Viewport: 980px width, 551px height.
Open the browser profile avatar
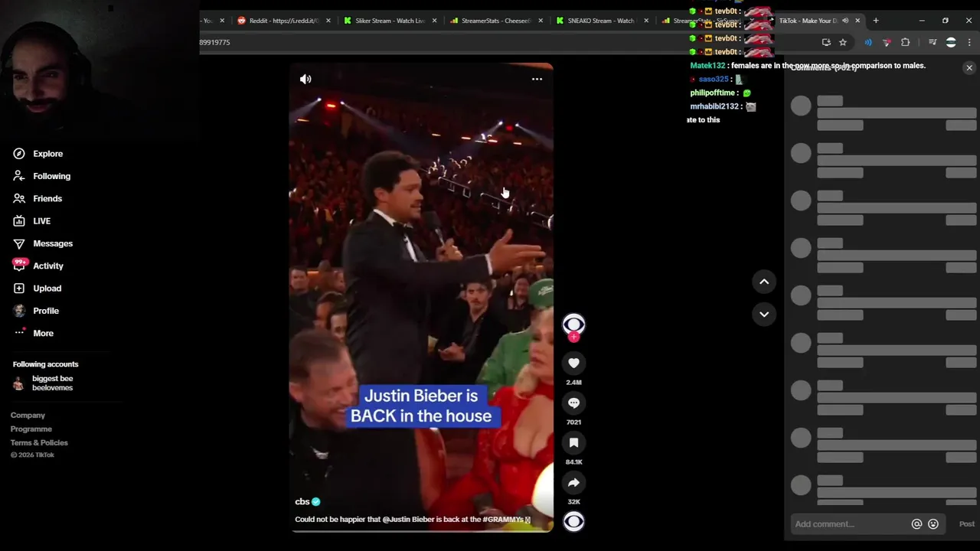tap(951, 42)
